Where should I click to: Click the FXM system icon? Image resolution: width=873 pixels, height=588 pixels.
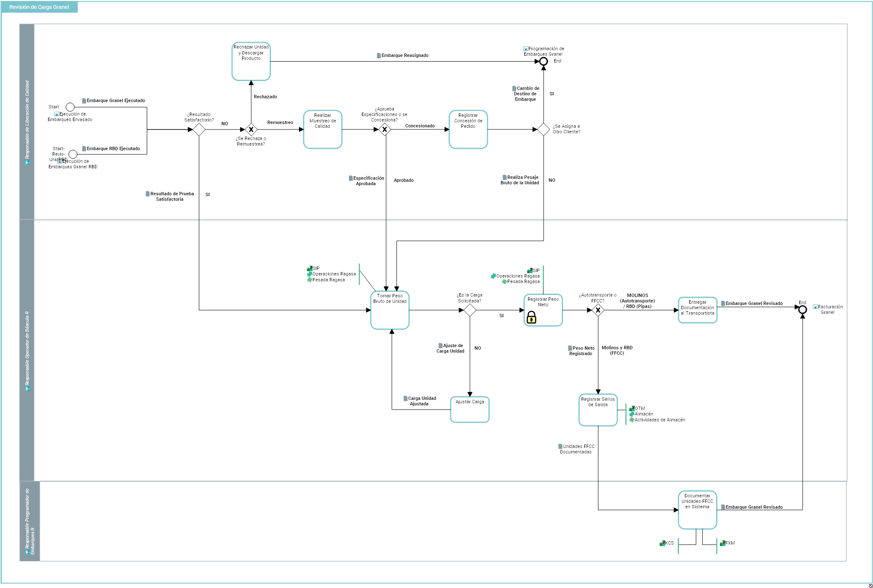[x=722, y=543]
